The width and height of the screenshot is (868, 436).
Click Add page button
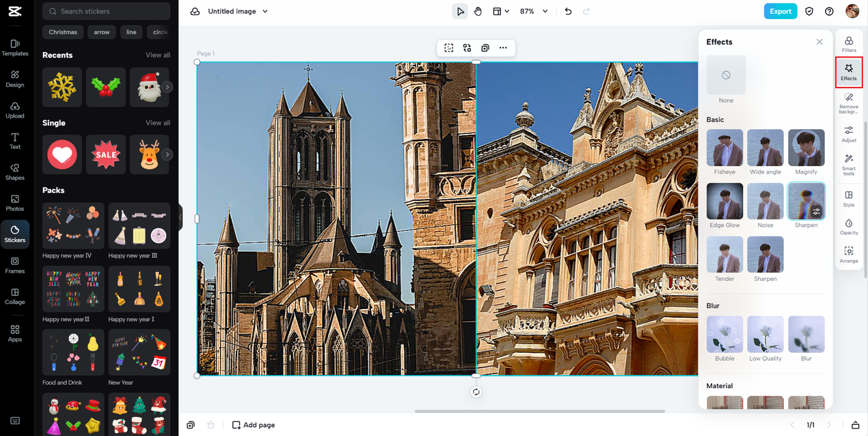(x=254, y=425)
